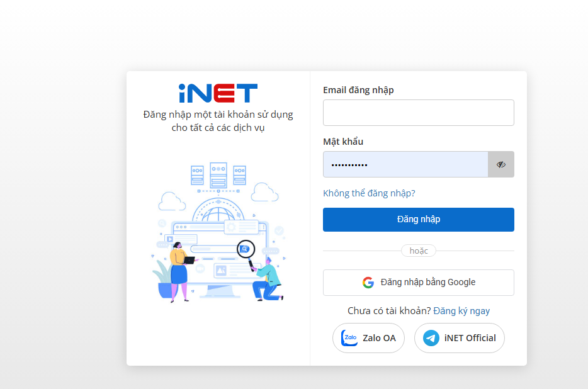Click the hoặc divider label
The width and height of the screenshot is (588, 389).
coord(419,251)
